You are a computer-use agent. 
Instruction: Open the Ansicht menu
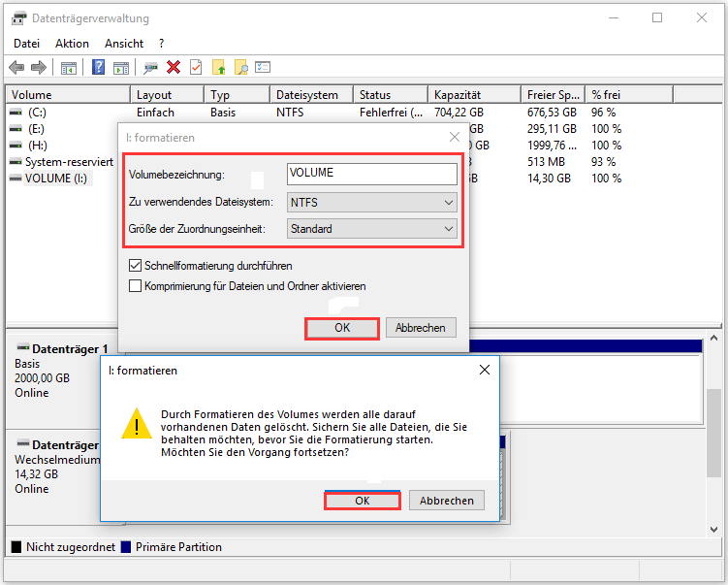(x=122, y=44)
